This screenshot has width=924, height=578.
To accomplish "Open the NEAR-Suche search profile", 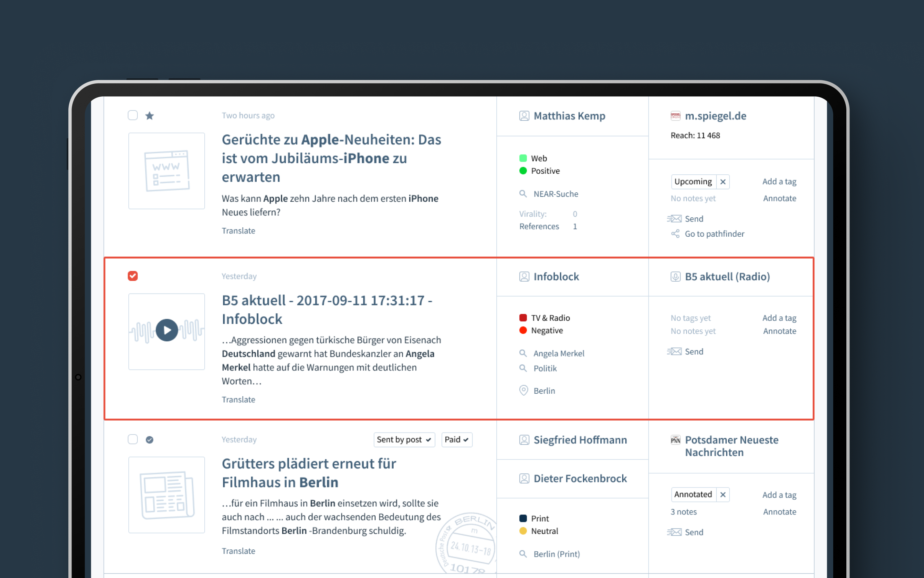I will [556, 194].
